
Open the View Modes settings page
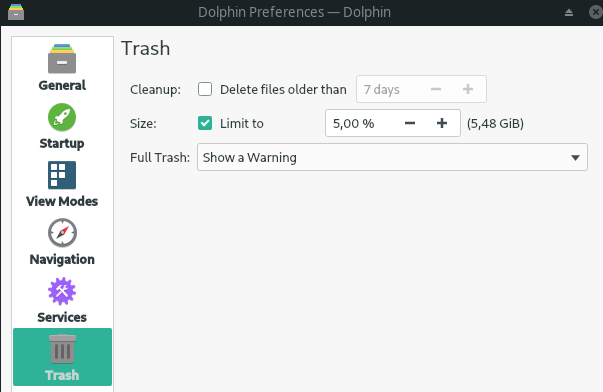coord(62,183)
